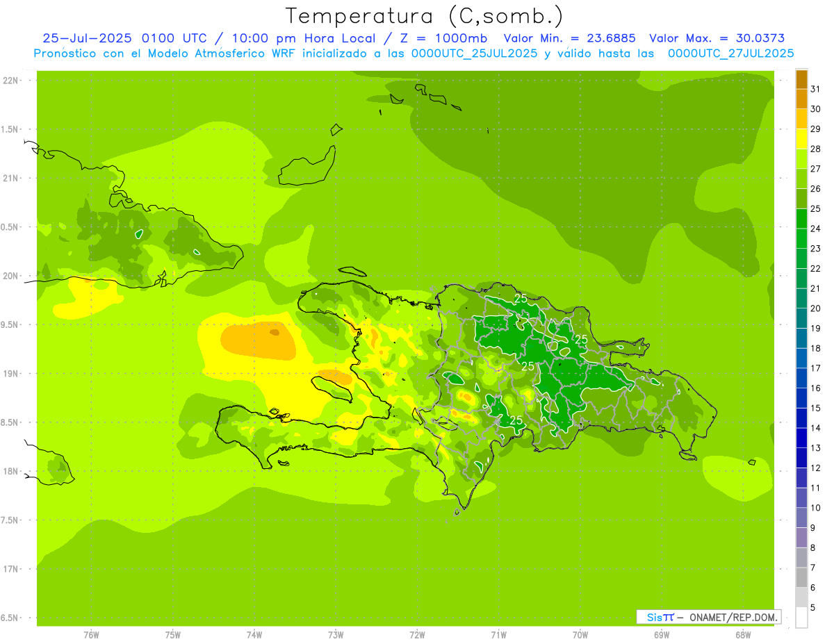Image resolution: width=834 pixels, height=644 pixels.
Task: Click legend value 5
Action: pyautogui.click(x=813, y=607)
